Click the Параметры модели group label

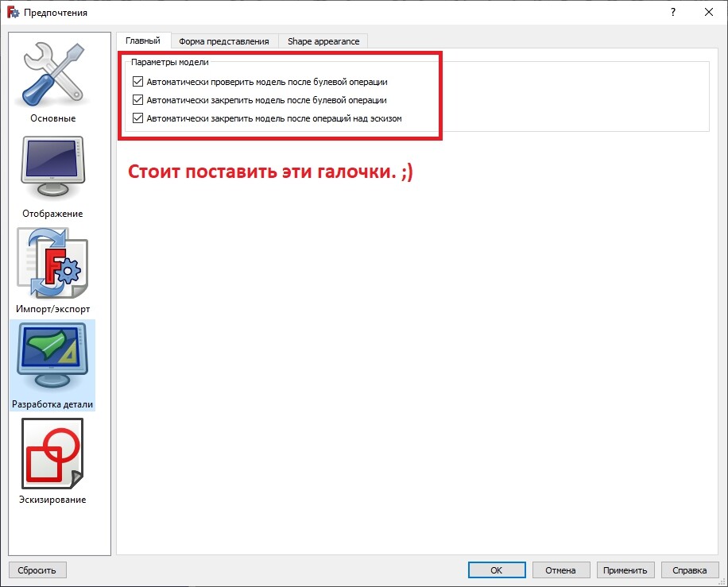(169, 62)
